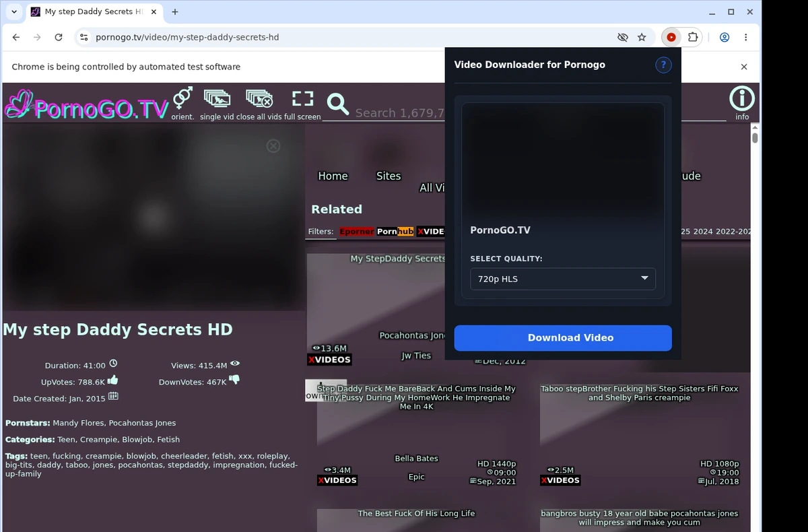
Task: Click XVIDEOS badge on the 13.6M views card
Action: [330, 360]
